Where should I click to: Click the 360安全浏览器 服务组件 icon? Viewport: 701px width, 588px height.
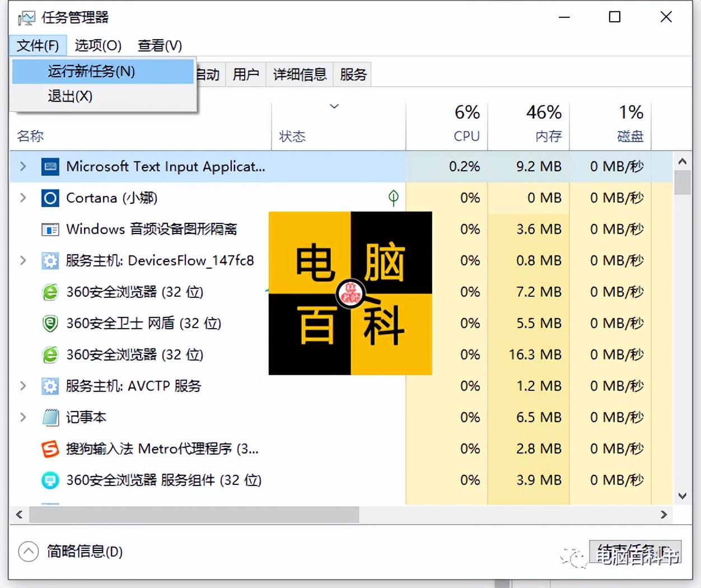coord(50,480)
